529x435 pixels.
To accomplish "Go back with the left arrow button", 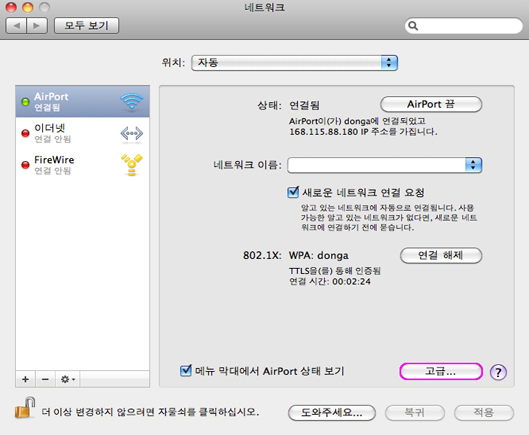I will click(x=16, y=26).
